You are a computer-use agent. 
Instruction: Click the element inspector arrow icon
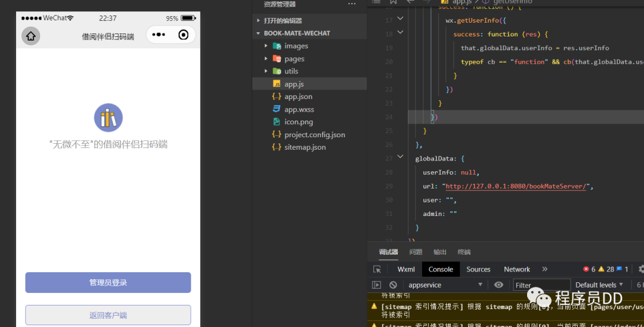coord(377,269)
